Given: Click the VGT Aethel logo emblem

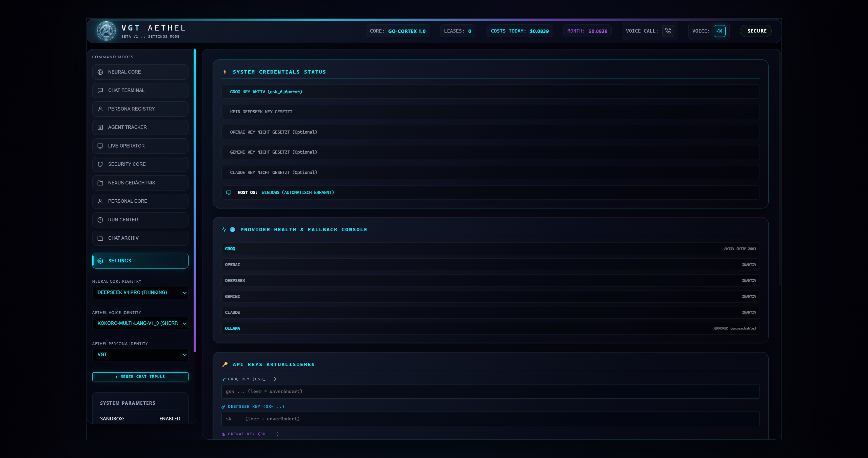Looking at the screenshot, I should point(106,31).
